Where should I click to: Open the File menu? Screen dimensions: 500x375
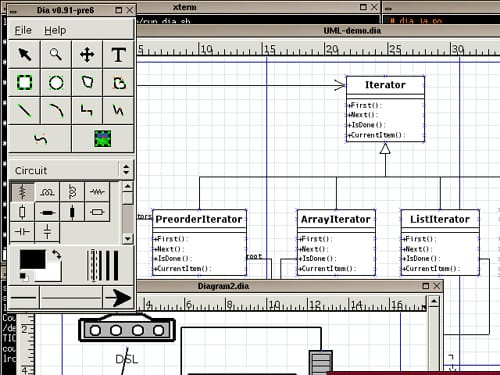click(23, 30)
